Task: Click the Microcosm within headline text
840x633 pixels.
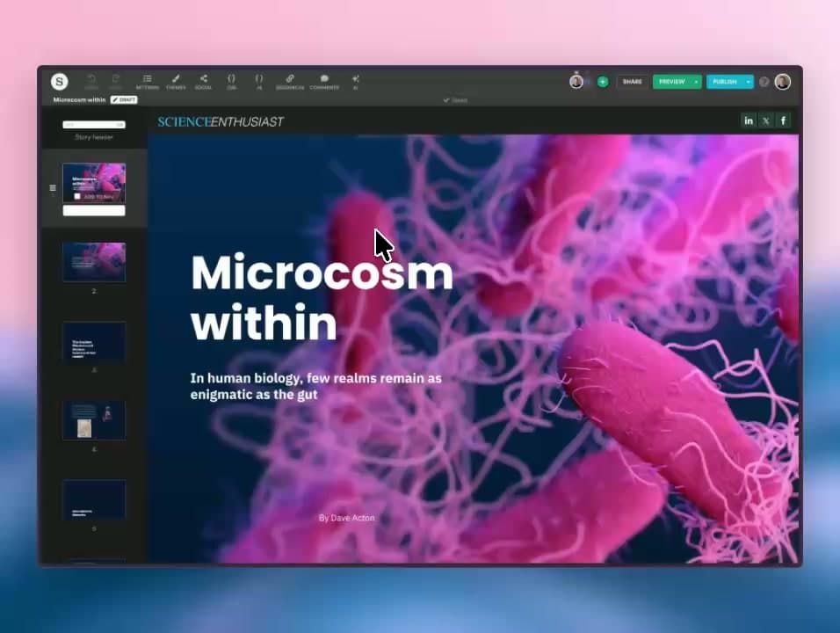Action: 322,296
